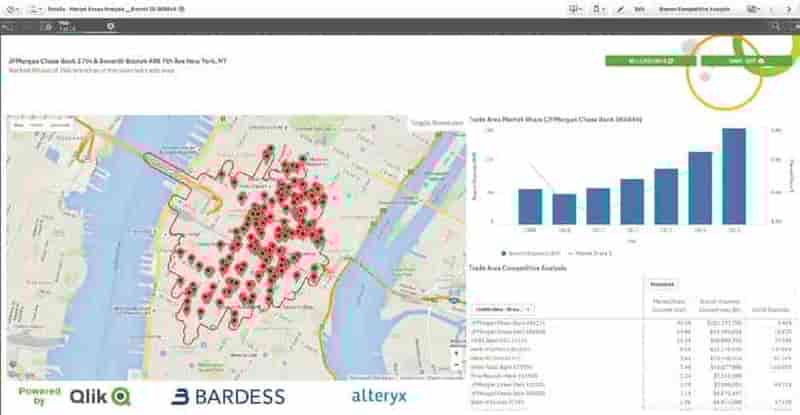Switch the map to Satellite view

point(60,125)
